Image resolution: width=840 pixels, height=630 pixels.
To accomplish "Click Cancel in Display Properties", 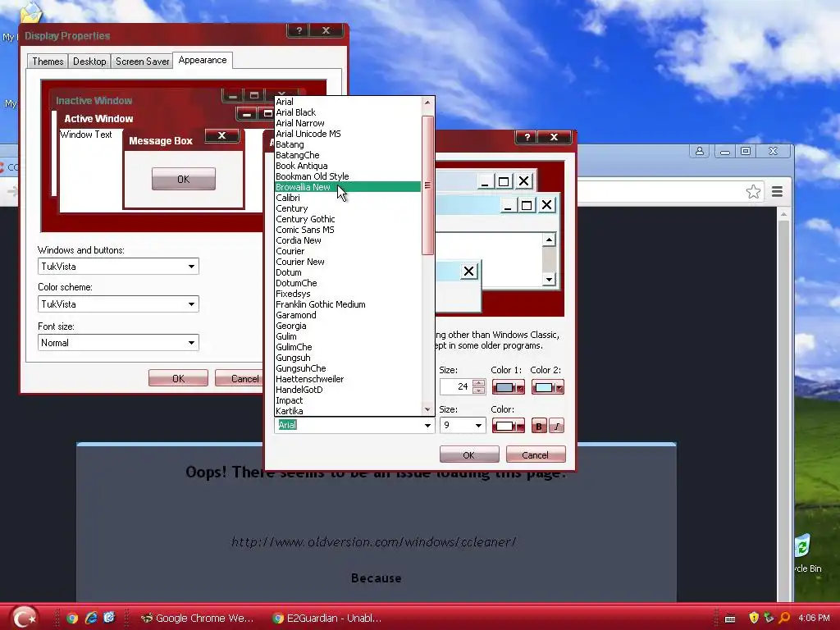I will coord(240,378).
